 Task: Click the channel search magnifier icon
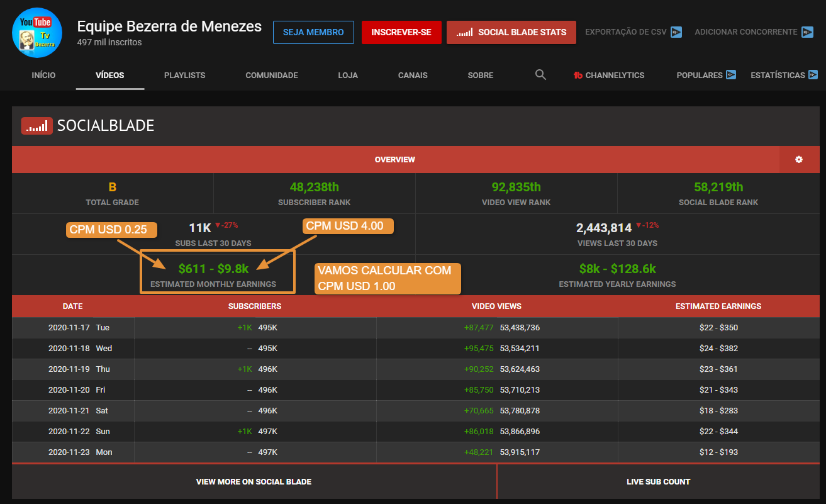tap(540, 74)
